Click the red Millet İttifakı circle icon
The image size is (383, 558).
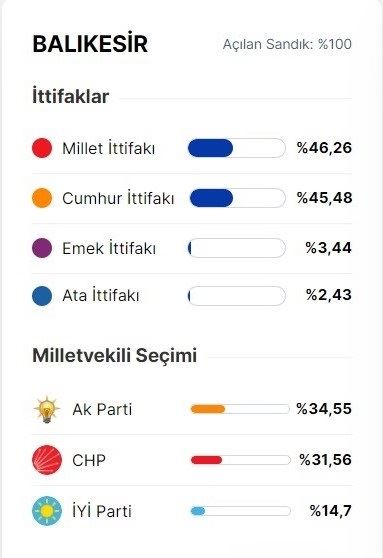click(x=42, y=148)
